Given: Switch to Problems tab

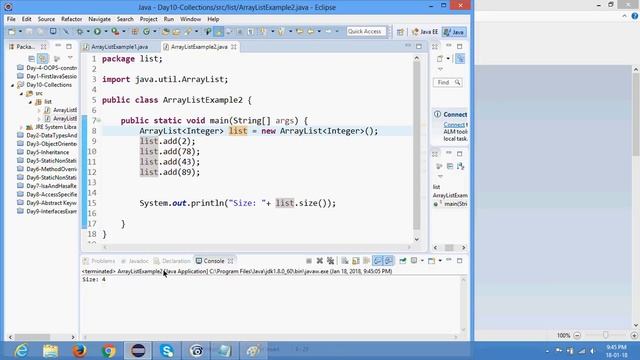Looking at the screenshot, I should pyautogui.click(x=99, y=261).
